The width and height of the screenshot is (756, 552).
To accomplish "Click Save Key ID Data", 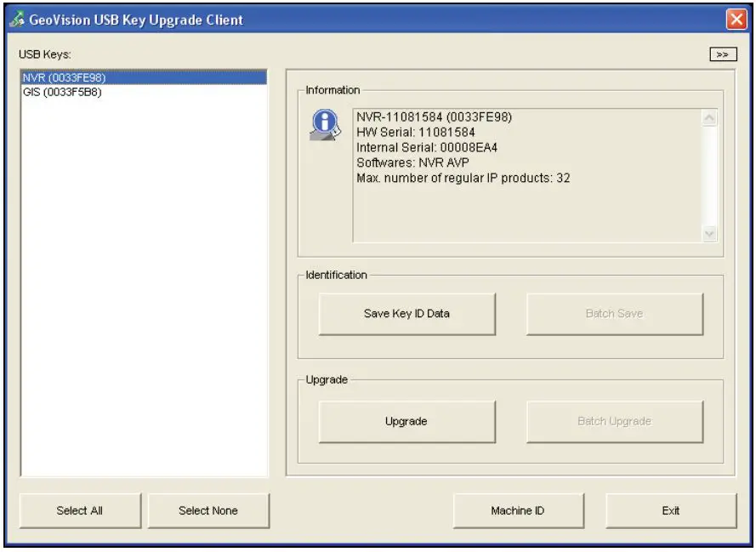I will [406, 313].
